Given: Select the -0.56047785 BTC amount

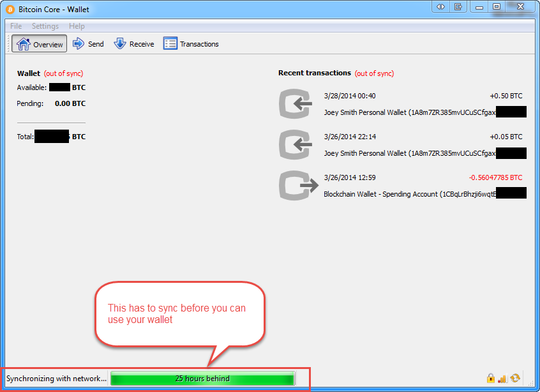Looking at the screenshot, I should click(x=495, y=177).
